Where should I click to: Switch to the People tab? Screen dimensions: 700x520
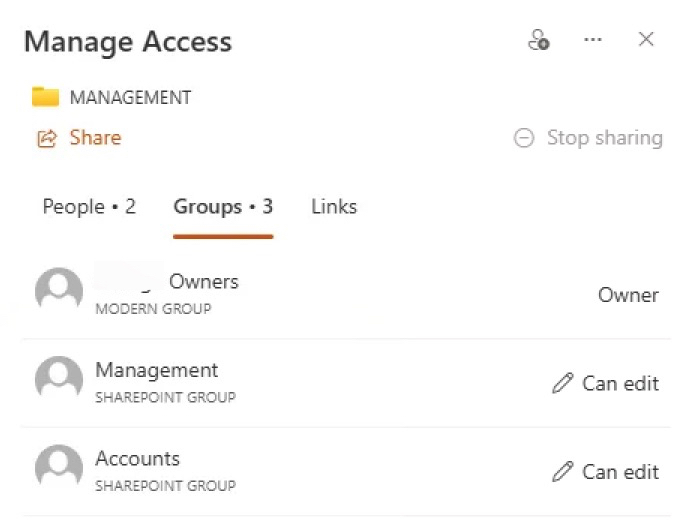click(89, 207)
